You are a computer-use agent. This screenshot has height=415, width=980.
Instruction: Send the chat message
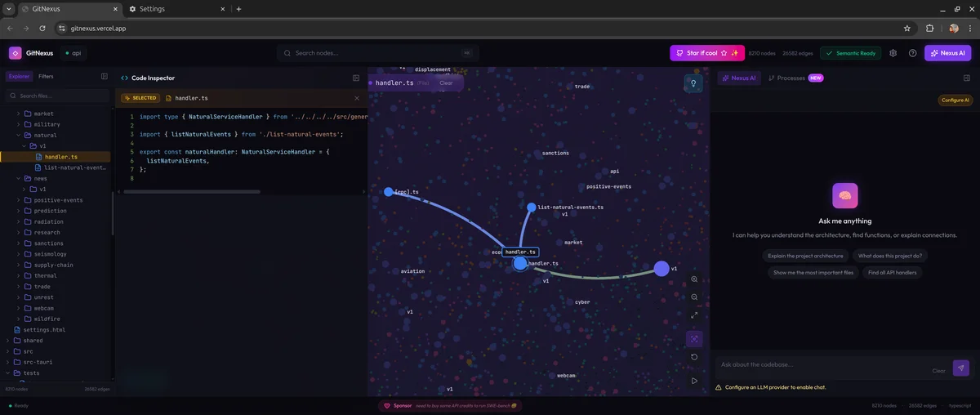(961, 368)
